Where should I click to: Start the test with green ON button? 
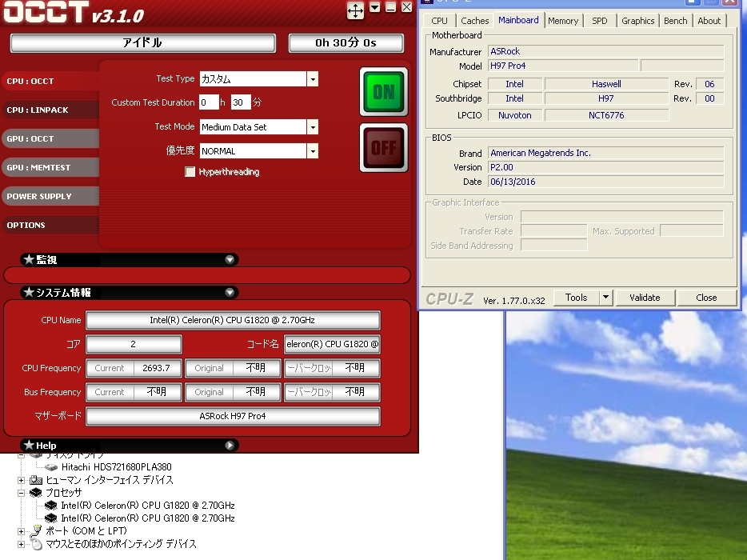click(384, 91)
